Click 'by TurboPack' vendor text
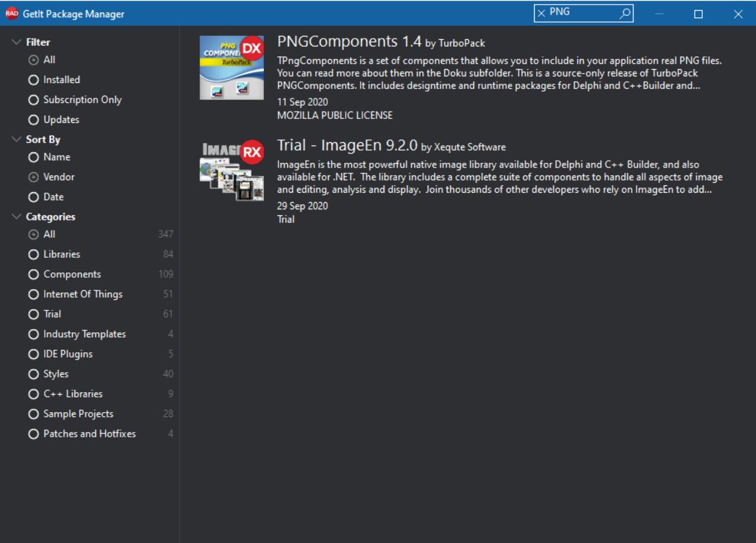 coord(455,43)
